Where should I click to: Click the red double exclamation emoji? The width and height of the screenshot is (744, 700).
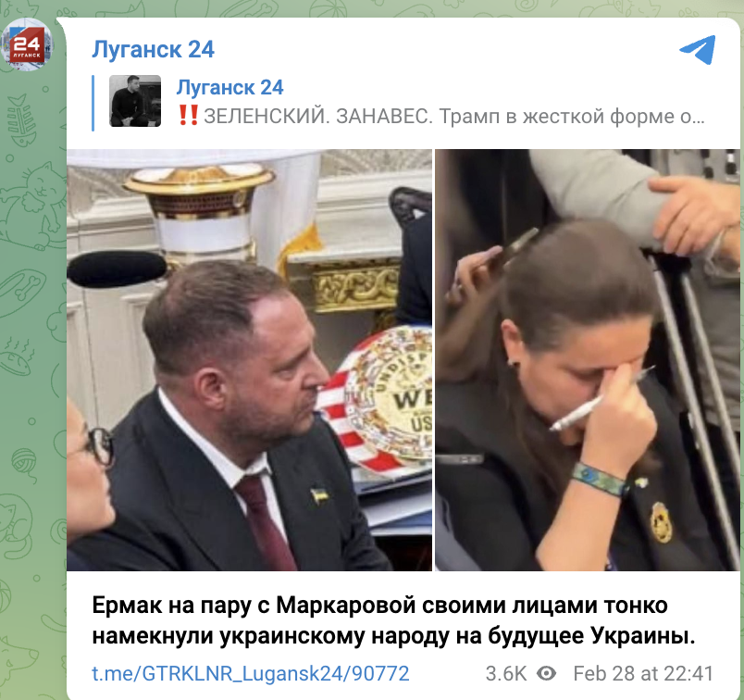click(188, 116)
